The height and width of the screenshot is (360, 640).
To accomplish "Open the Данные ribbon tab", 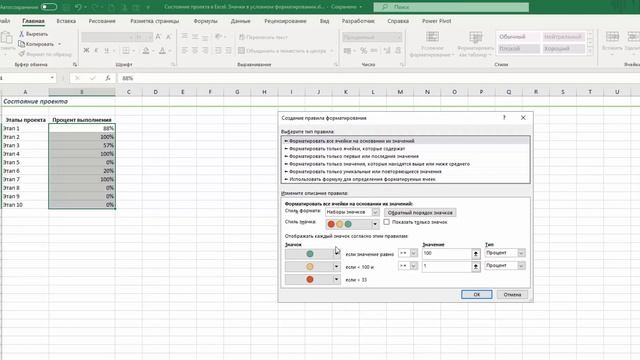I will pos(240,21).
